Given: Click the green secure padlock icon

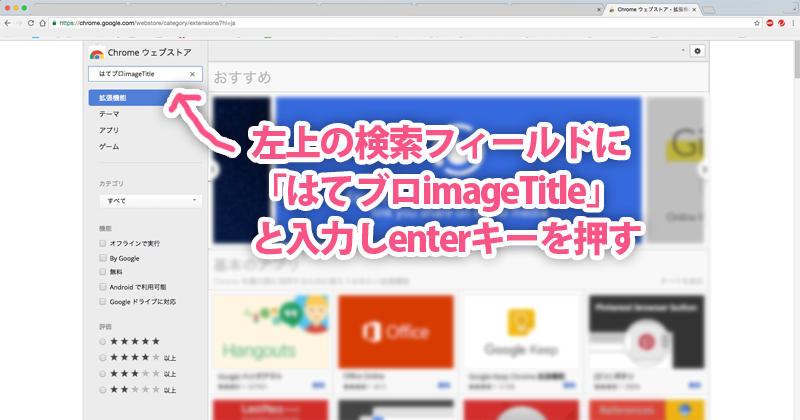Looking at the screenshot, I should pos(54,23).
